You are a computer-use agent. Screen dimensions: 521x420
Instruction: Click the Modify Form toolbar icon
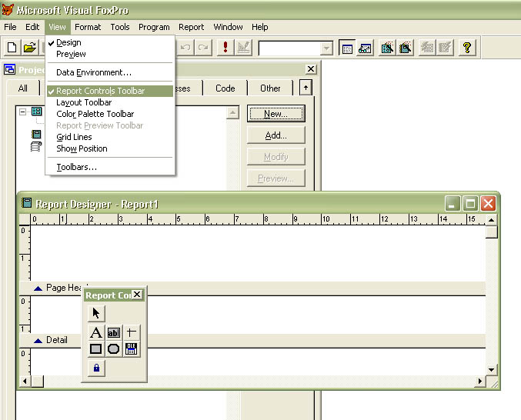[x=243, y=48]
